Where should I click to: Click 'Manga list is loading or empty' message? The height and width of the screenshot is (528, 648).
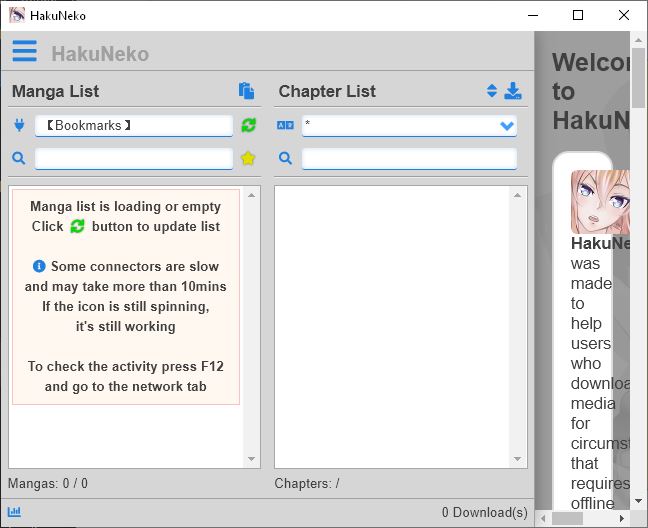point(126,206)
